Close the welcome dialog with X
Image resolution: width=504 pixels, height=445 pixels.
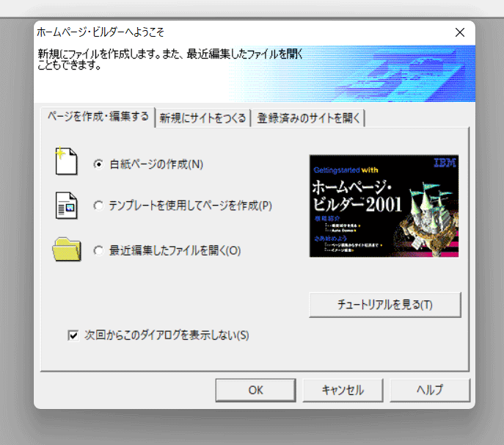(460, 32)
